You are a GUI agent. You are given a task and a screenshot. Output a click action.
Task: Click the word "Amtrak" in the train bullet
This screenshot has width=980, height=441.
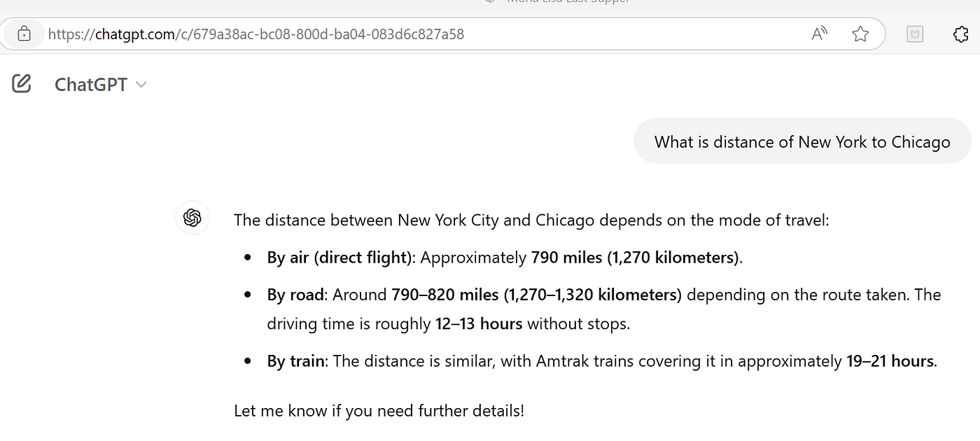563,361
